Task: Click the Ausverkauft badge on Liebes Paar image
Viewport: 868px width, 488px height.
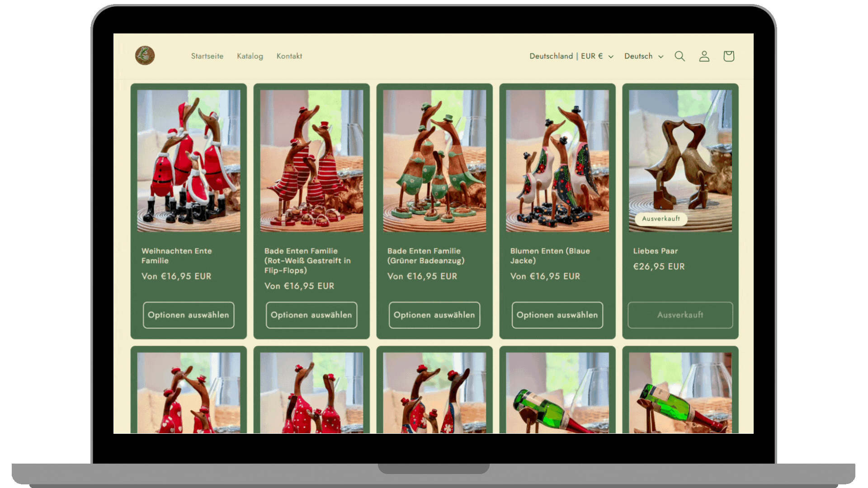Action: [660, 219]
